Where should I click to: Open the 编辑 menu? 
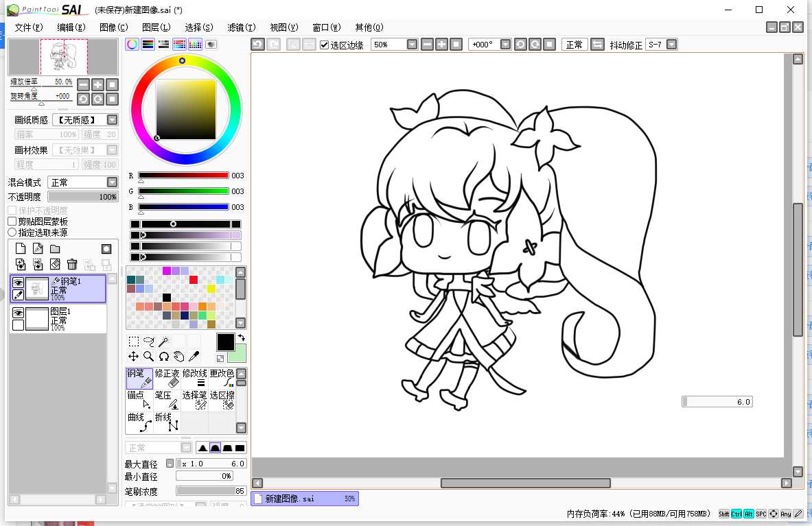pyautogui.click(x=71, y=27)
